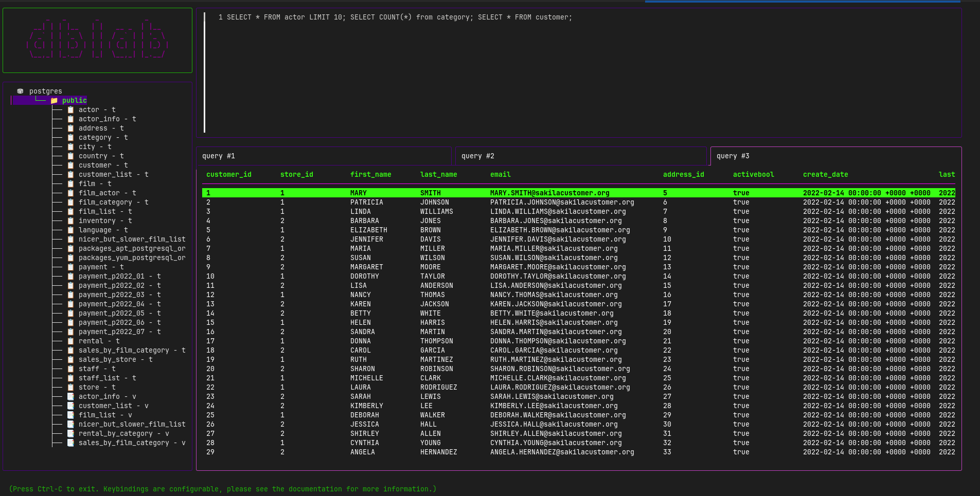Select the query #3 tab

836,156
